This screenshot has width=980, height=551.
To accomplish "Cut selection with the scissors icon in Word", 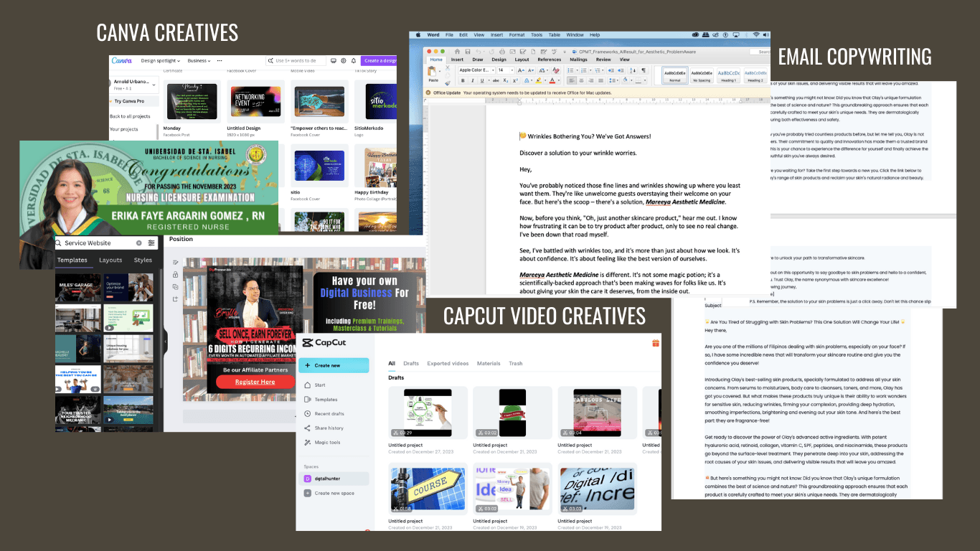I will pos(447,67).
